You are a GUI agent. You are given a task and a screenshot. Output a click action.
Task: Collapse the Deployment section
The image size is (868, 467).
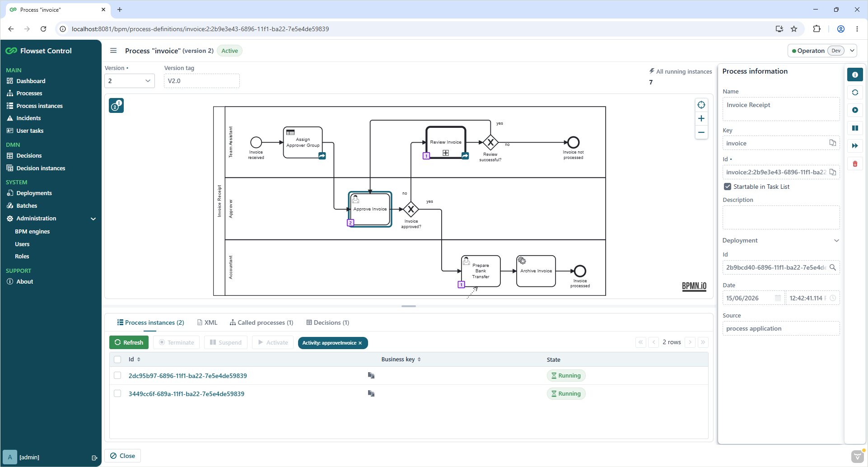pyautogui.click(x=836, y=240)
